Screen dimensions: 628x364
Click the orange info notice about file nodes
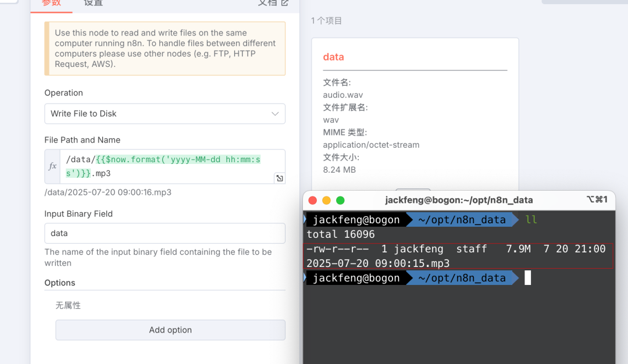click(165, 48)
